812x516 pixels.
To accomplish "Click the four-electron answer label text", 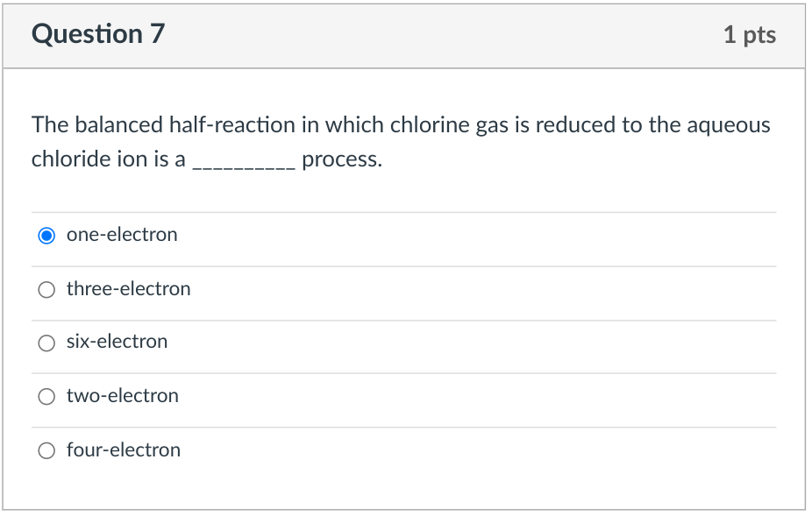I will click(x=123, y=449).
